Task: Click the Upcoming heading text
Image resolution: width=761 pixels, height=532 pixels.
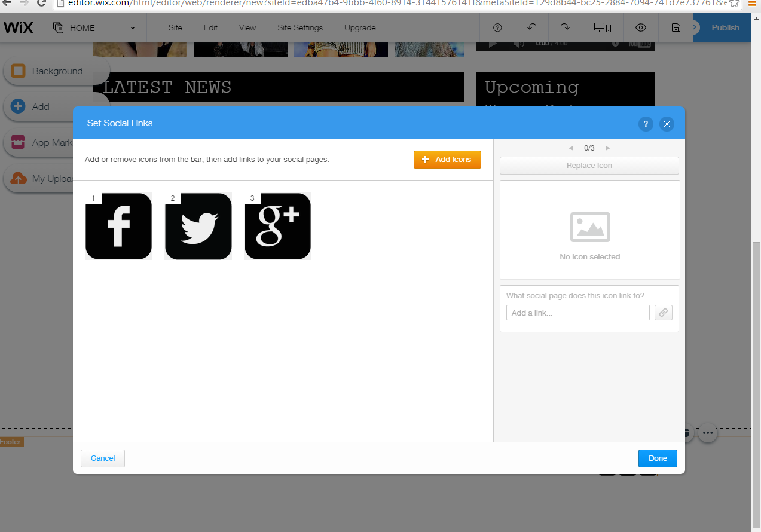Action: pos(531,87)
